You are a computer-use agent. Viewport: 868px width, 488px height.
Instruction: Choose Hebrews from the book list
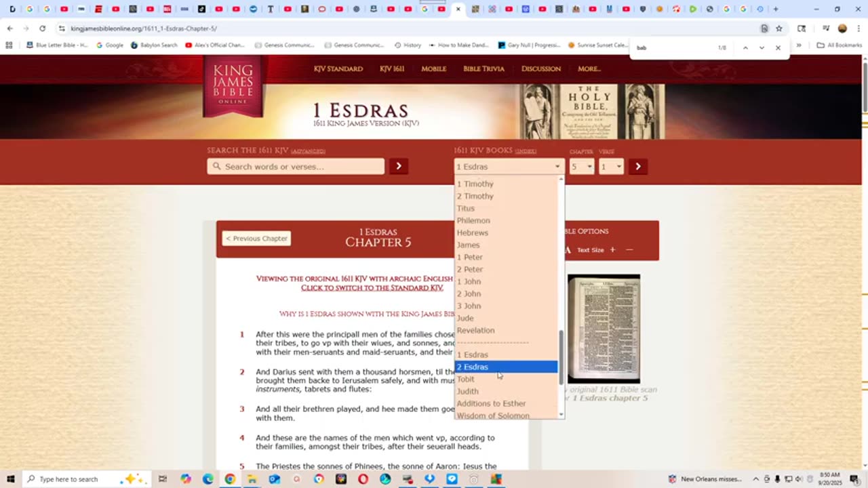click(506, 232)
